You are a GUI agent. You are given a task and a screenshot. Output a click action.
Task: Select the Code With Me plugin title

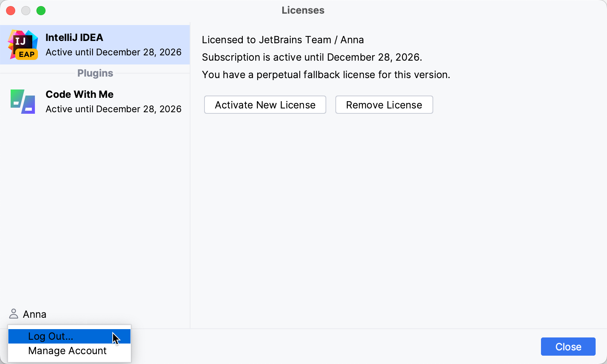79,94
